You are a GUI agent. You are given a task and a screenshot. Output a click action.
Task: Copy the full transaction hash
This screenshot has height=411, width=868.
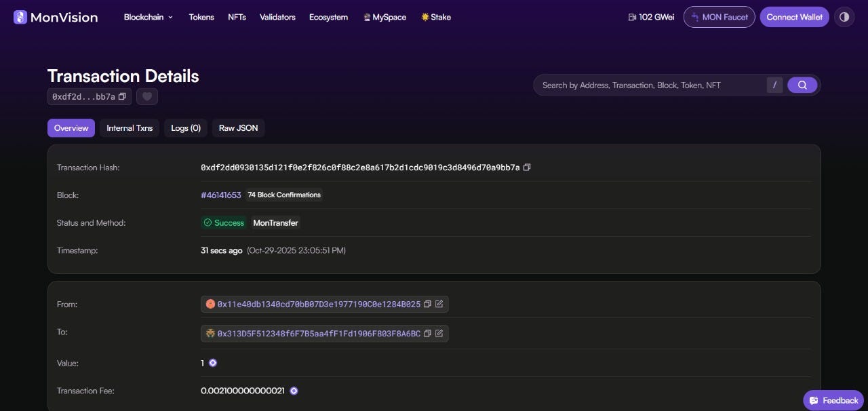[x=527, y=168]
